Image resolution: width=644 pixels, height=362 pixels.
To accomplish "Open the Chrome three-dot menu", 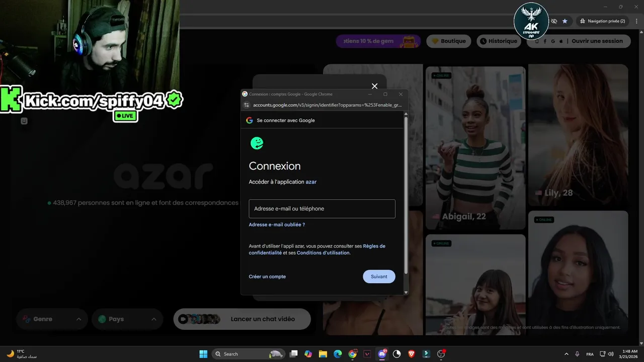I will (636, 21).
